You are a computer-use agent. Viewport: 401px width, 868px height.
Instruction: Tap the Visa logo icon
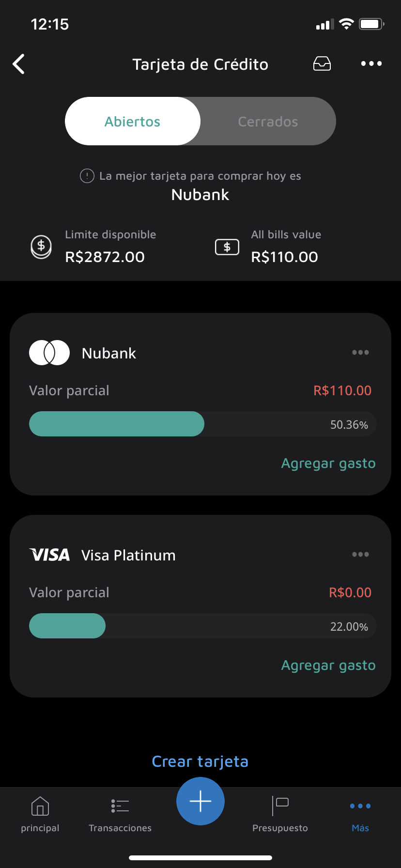point(49,555)
